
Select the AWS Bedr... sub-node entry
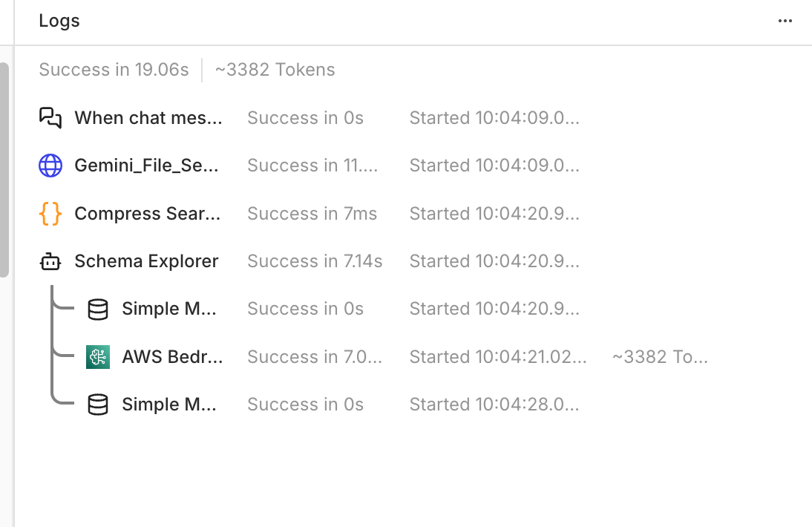click(x=172, y=357)
